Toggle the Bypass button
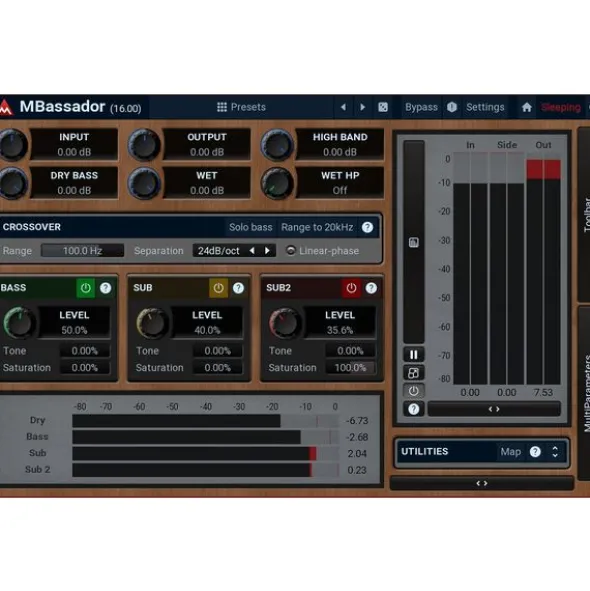 tap(421, 107)
